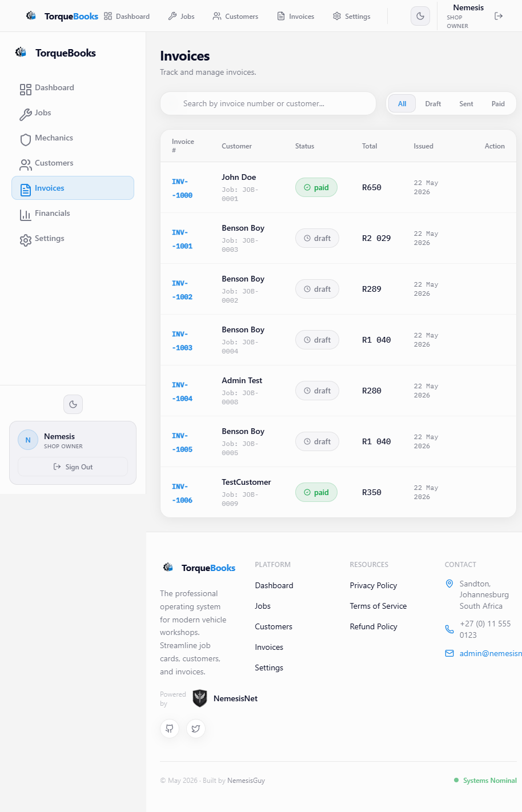Select the All filter tab
This screenshot has height=812, width=522.
pyautogui.click(x=402, y=103)
